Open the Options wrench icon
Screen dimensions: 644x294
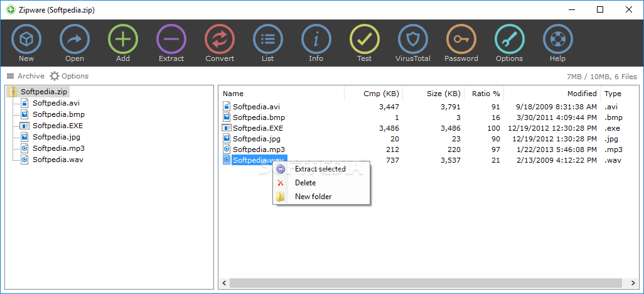coord(509,40)
